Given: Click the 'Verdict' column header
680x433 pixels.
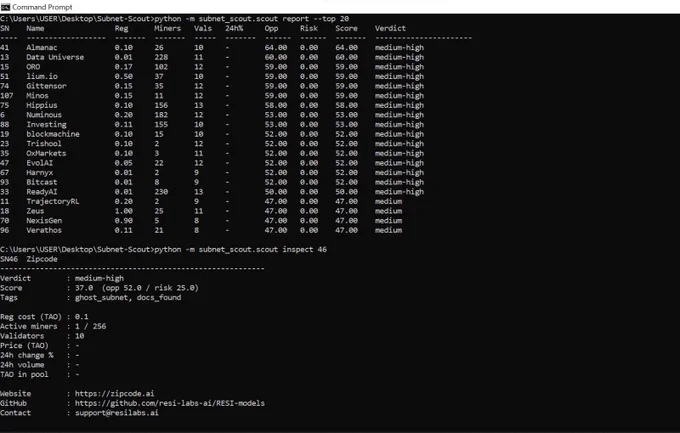Looking at the screenshot, I should (390, 28).
